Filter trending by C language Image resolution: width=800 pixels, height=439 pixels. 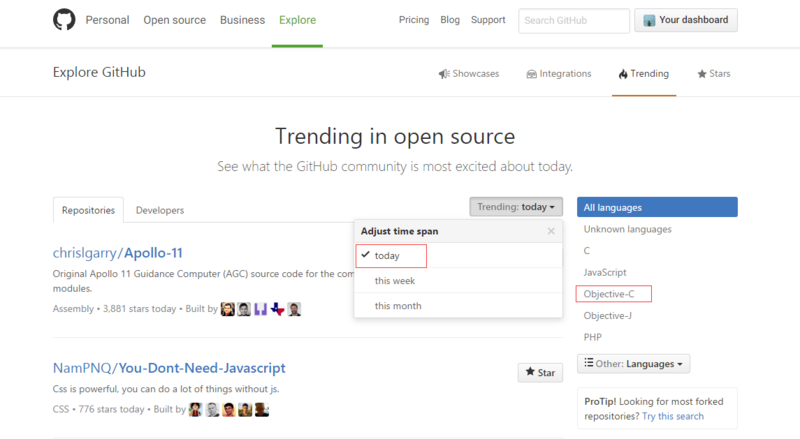[x=587, y=251]
